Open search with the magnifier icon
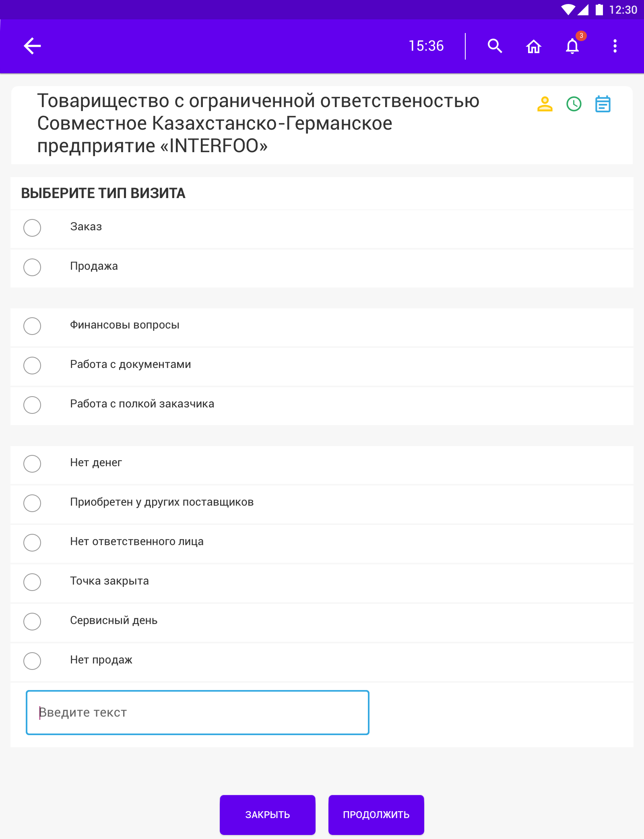Image resolution: width=644 pixels, height=839 pixels. coord(495,46)
